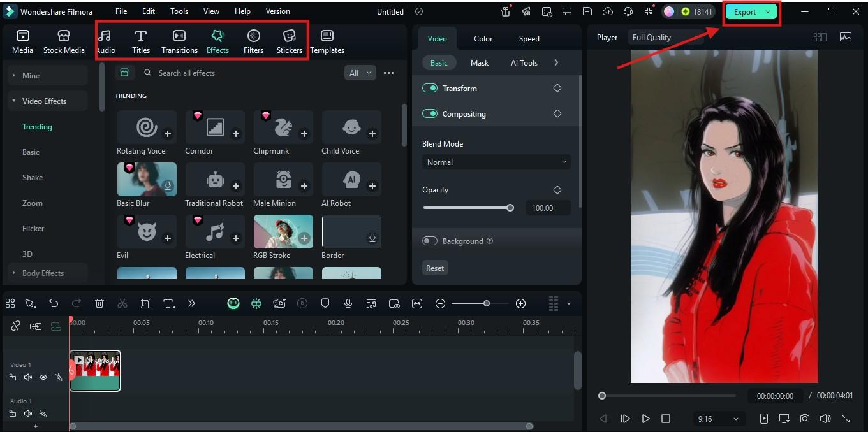Open the Full Quality player dropdown
Viewport: 868px width, 432px height.
click(666, 38)
